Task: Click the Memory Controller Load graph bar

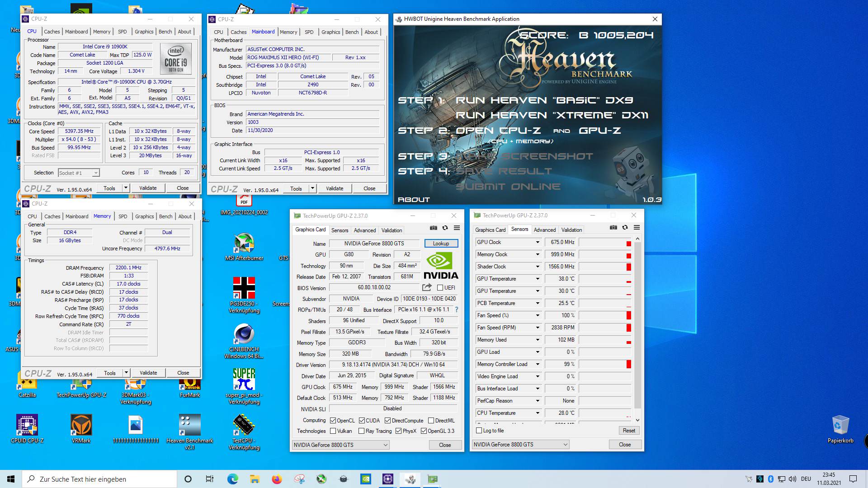Action: point(605,364)
